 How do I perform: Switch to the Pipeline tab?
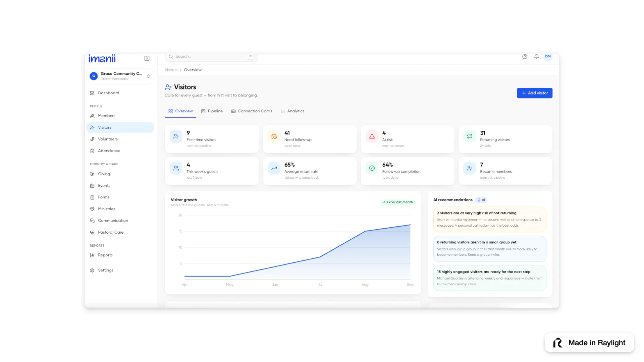[212, 111]
